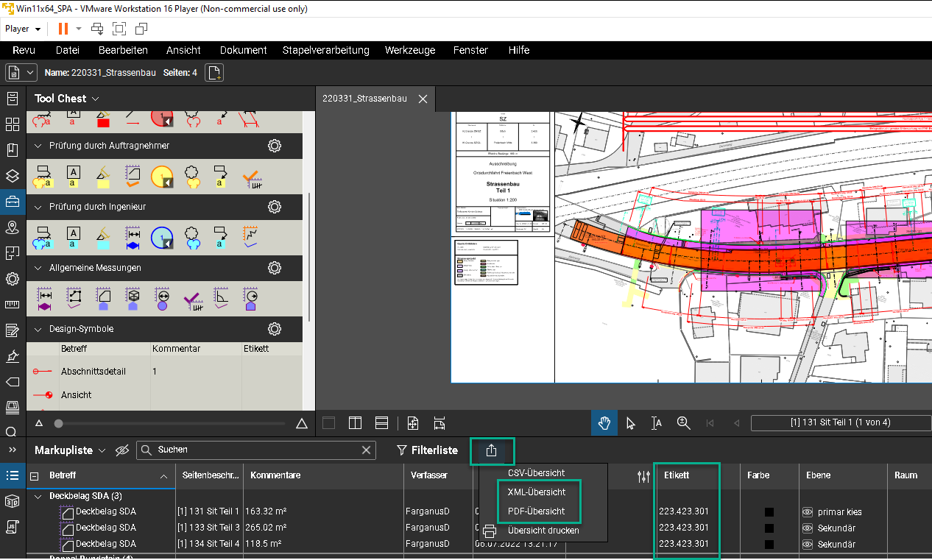This screenshot has height=560, width=932.
Task: Open the Markup list panel icon
Action: (x=13, y=475)
